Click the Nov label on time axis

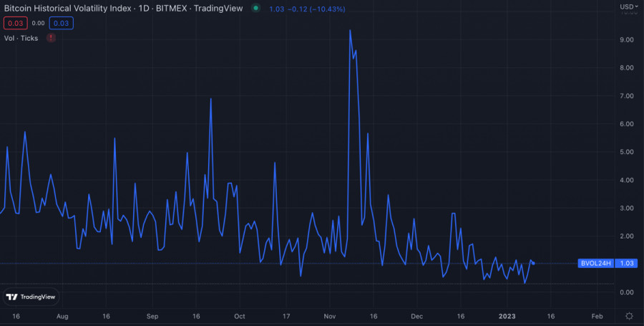(329, 316)
